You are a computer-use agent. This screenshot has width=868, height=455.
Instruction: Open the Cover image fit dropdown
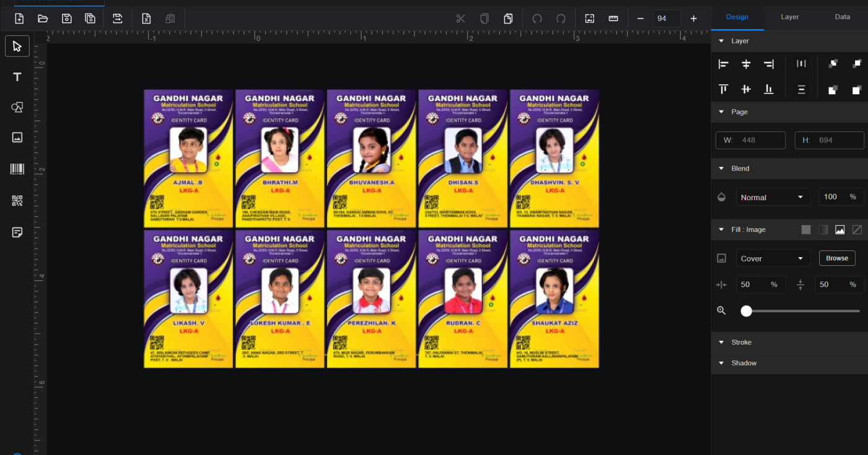[x=773, y=258]
